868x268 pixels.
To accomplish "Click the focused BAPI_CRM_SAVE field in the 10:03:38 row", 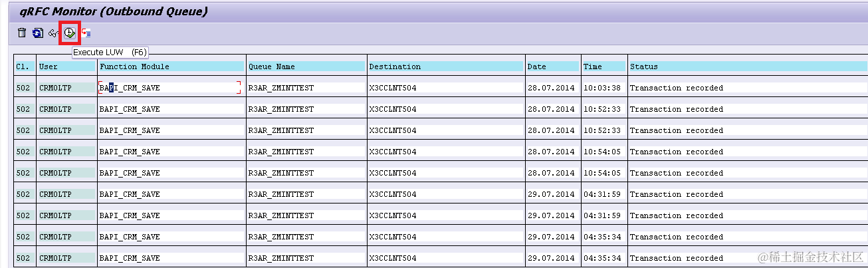I will (x=169, y=88).
